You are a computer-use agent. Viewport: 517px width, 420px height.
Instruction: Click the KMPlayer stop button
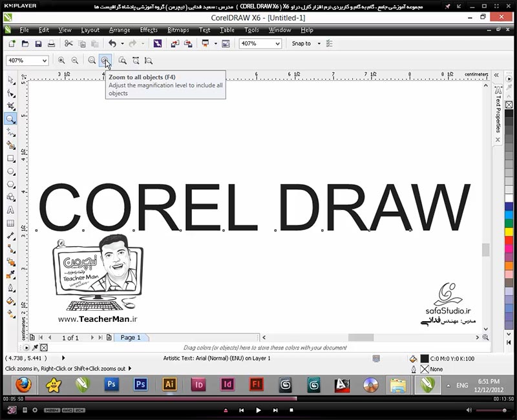[291, 410]
